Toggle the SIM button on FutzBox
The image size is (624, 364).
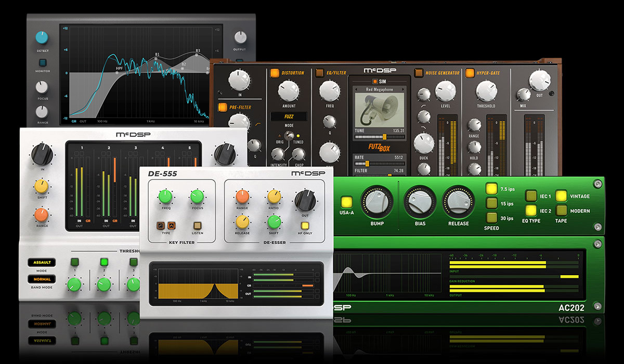point(374,81)
